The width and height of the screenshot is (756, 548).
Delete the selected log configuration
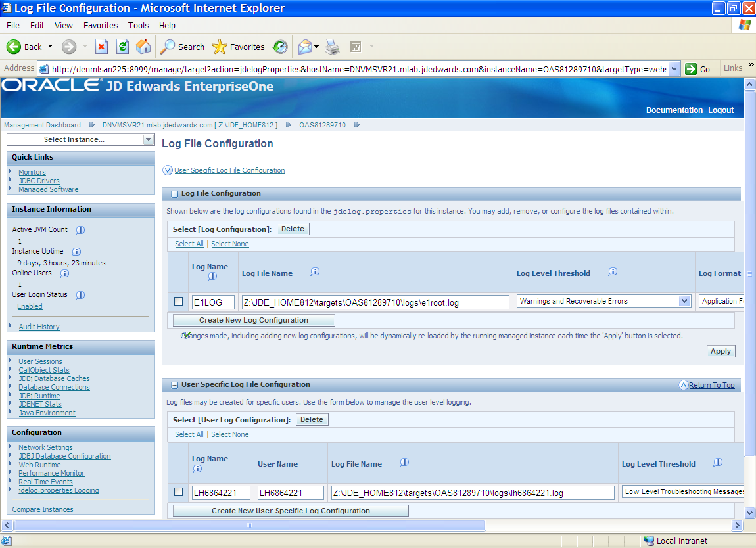293,229
